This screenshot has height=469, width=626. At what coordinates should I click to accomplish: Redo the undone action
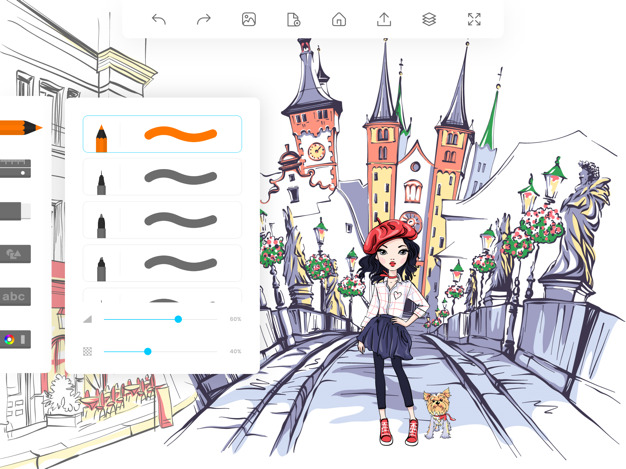204,20
